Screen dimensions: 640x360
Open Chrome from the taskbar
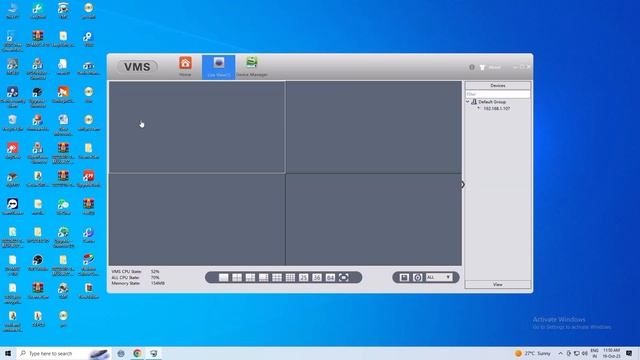(138, 353)
